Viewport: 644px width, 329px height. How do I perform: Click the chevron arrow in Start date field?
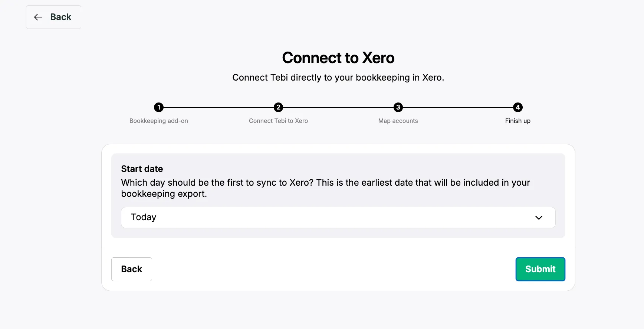[x=539, y=218]
